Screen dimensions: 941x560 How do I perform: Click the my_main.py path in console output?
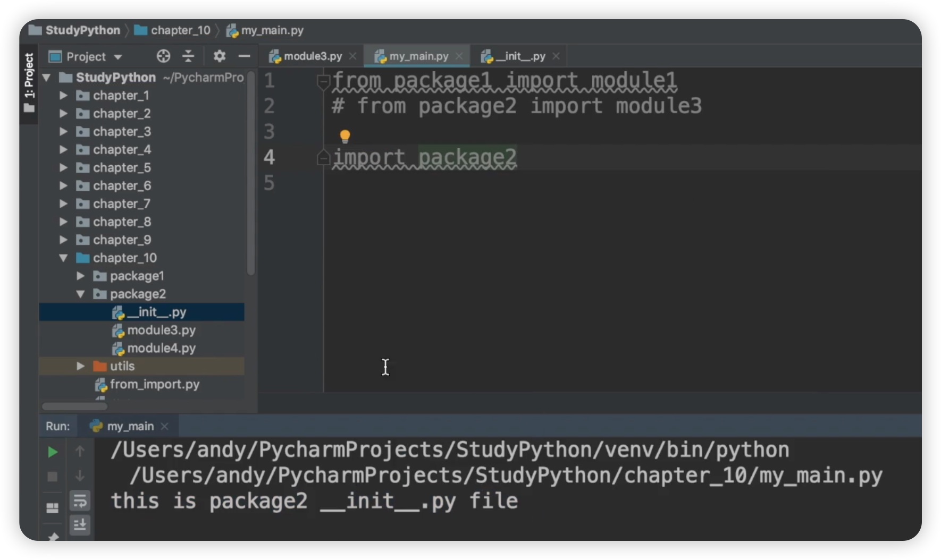(x=506, y=476)
